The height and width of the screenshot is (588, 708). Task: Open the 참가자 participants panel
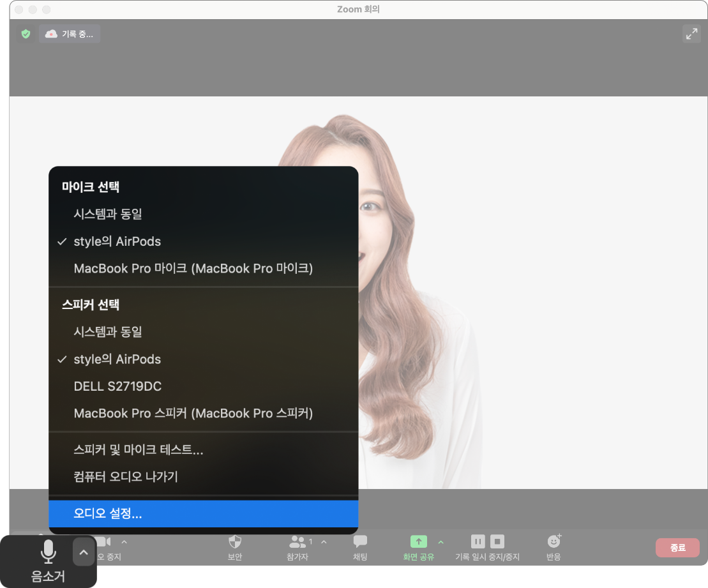point(298,542)
